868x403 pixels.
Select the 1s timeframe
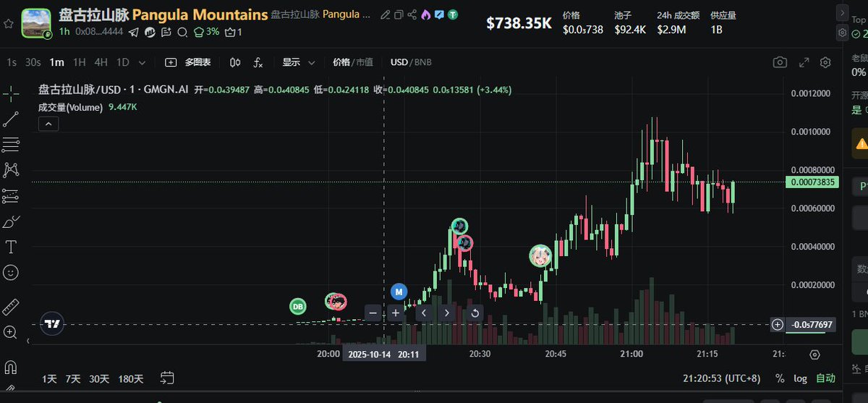click(x=12, y=62)
